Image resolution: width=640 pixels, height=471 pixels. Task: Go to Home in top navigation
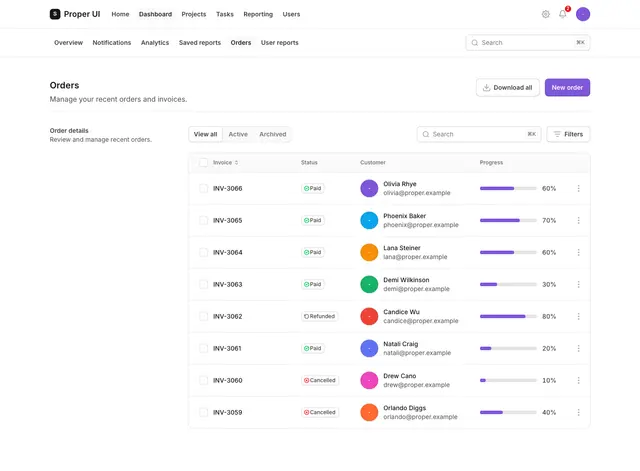pyautogui.click(x=120, y=14)
